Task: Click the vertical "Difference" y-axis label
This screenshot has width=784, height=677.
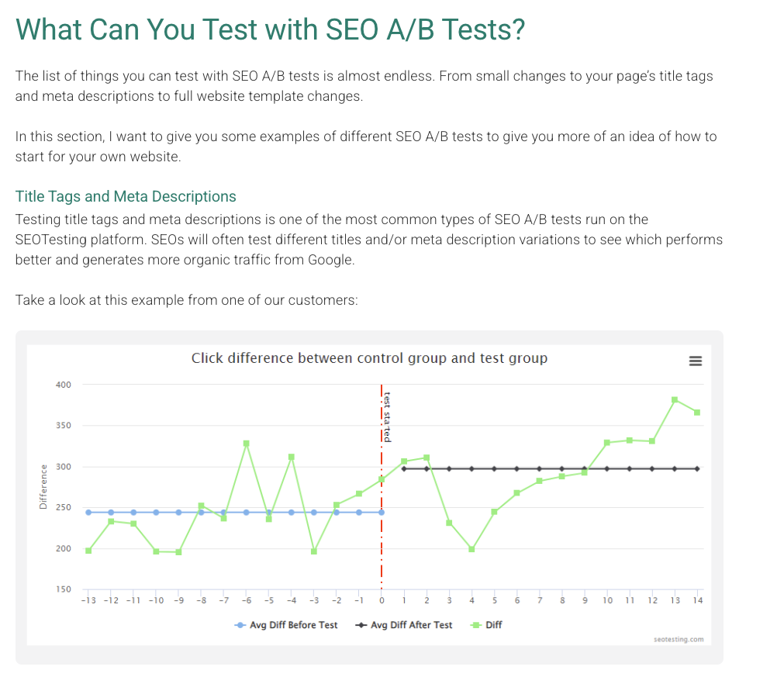Action: [43, 487]
